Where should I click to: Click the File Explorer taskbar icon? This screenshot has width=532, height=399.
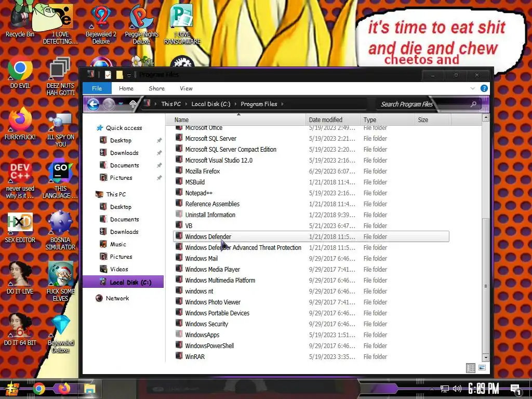[x=89, y=389]
